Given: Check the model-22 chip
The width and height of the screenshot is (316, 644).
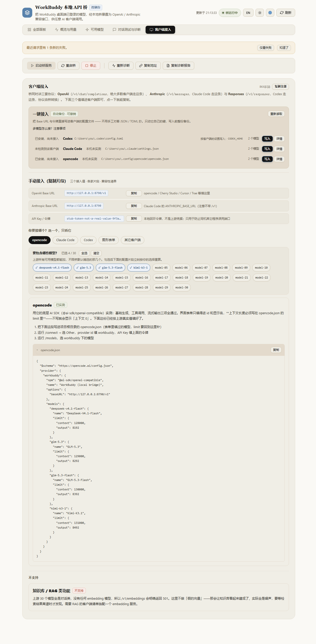Looking at the screenshot, I should click(x=261, y=278).
